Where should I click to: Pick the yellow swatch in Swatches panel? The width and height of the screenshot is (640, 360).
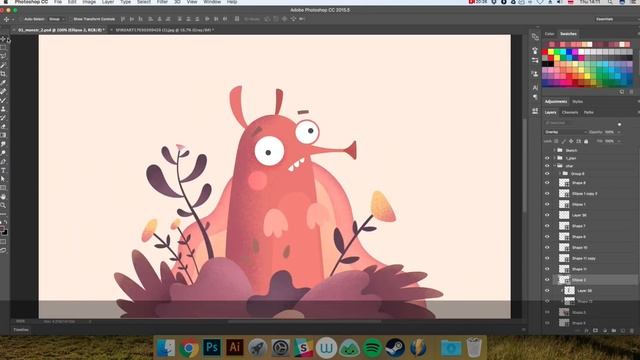(x=551, y=52)
